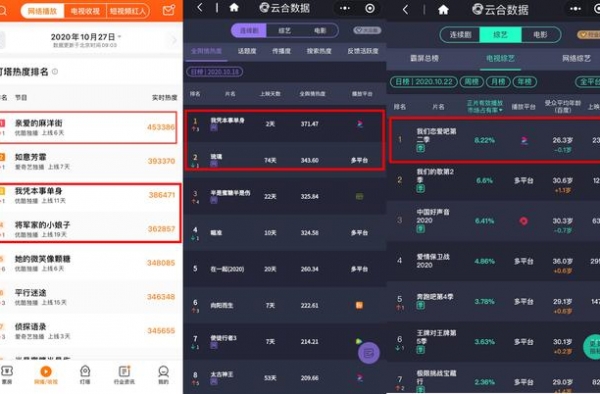The image size is (600, 394).
Task: Open the 我们恋爱吧第二季 variety row
Action: tap(495, 140)
